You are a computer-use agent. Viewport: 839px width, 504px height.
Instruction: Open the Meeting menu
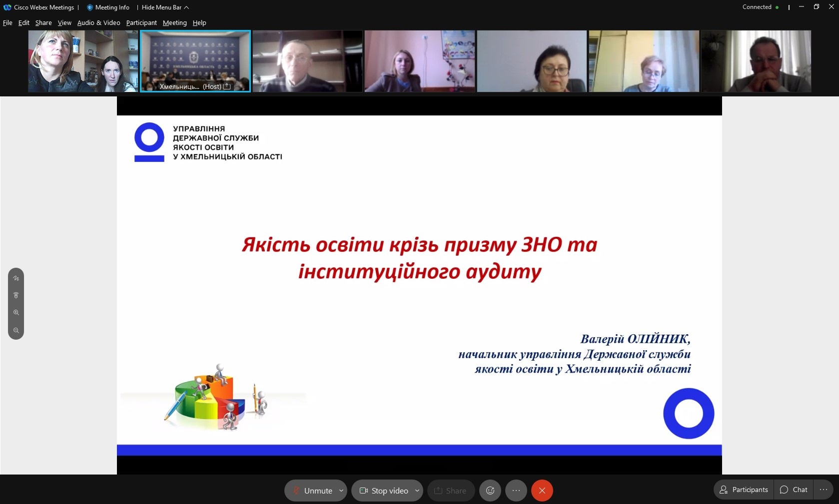click(x=174, y=23)
